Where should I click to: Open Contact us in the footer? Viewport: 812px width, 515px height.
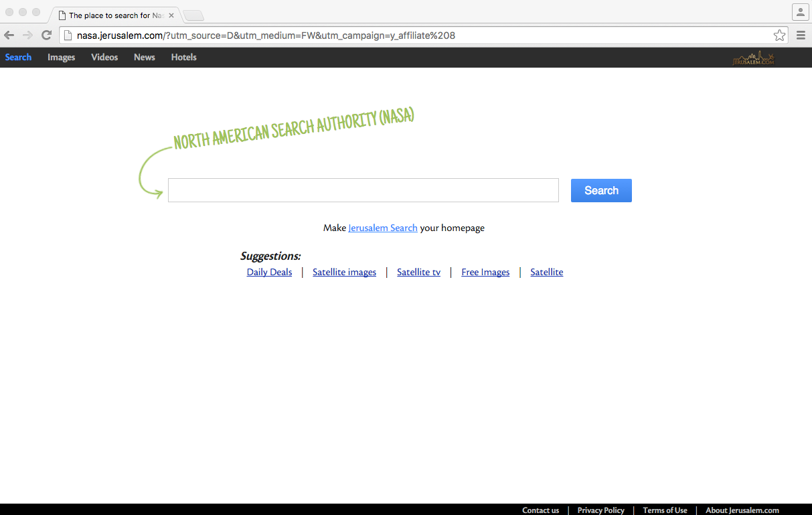(541, 510)
